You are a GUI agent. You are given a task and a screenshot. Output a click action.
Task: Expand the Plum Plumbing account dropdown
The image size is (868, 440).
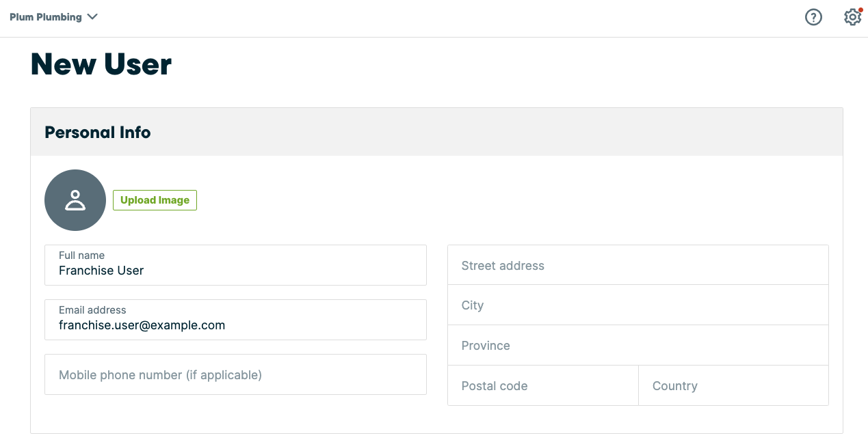tap(54, 17)
